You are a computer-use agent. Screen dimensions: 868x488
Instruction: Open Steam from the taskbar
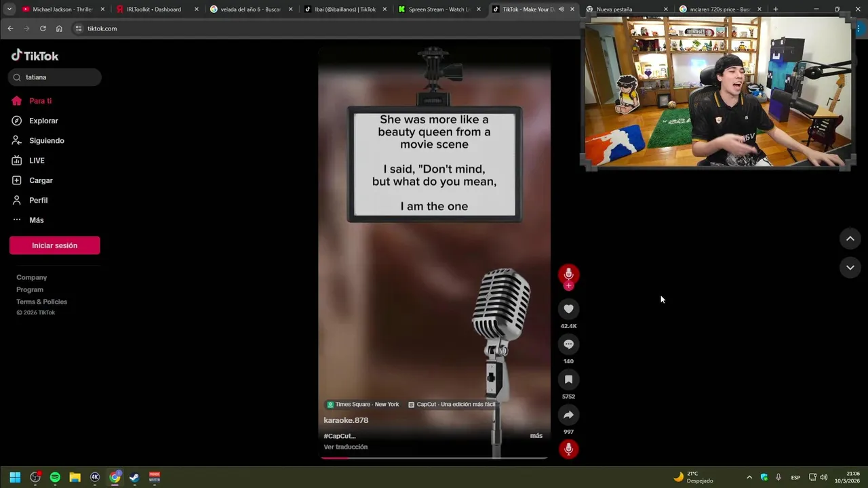point(134,477)
